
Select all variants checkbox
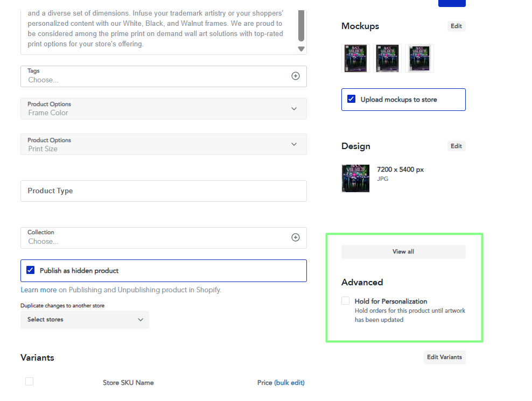(30, 382)
